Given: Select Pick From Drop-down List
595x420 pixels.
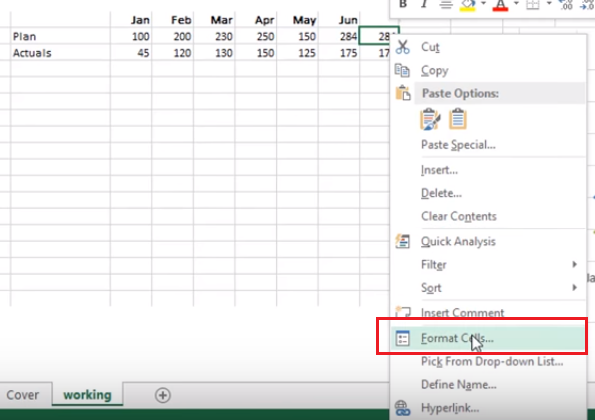Looking at the screenshot, I should [488, 362].
